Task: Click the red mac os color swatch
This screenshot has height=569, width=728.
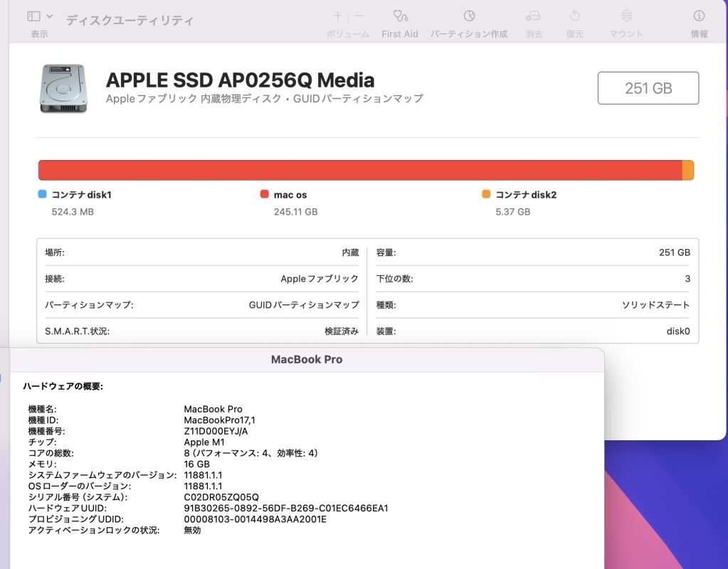Action: (265, 194)
